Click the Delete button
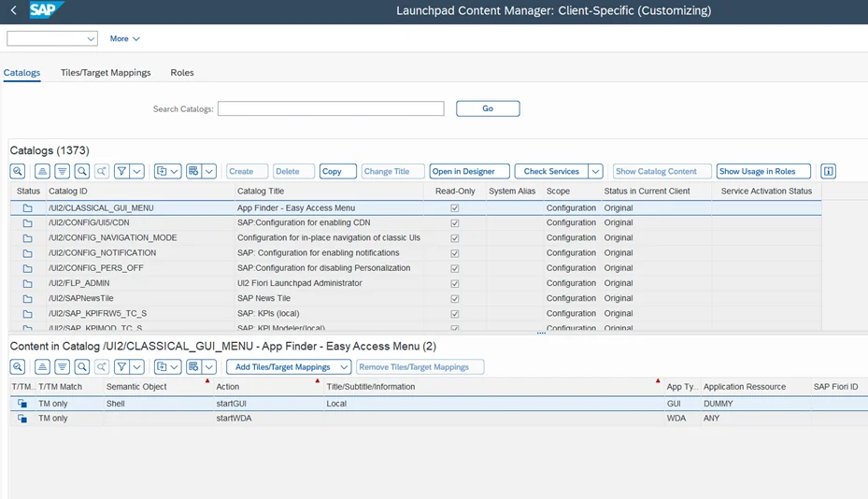The width and height of the screenshot is (868, 499). [293, 171]
